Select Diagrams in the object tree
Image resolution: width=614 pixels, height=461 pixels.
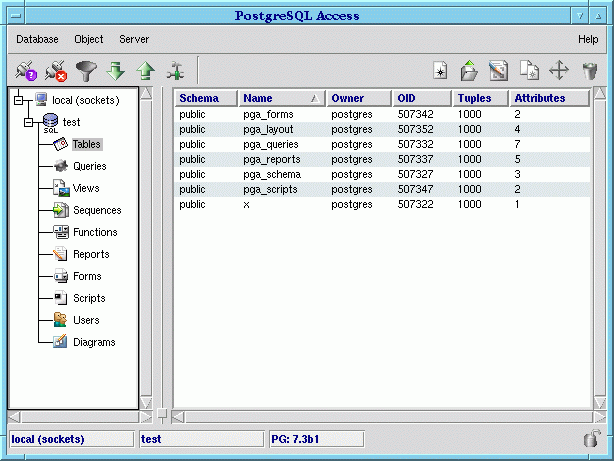94,342
